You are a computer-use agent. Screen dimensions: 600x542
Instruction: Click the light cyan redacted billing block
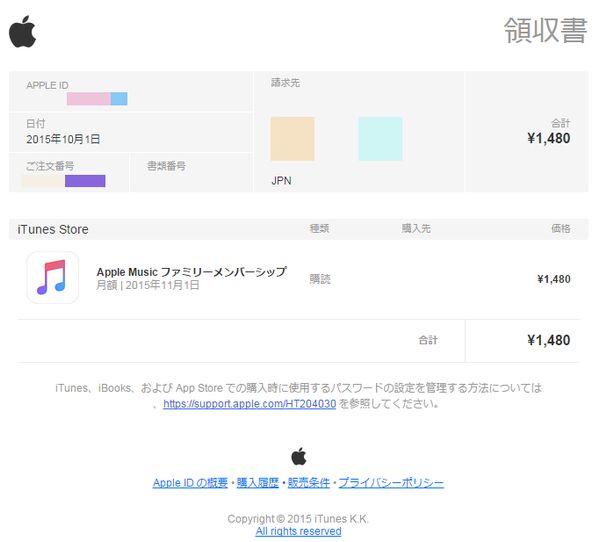tap(380, 139)
